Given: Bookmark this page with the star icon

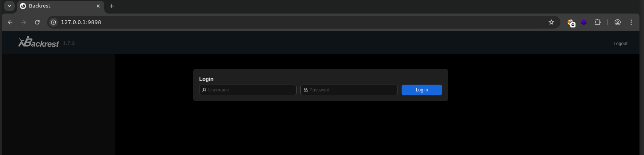Looking at the screenshot, I should [551, 22].
